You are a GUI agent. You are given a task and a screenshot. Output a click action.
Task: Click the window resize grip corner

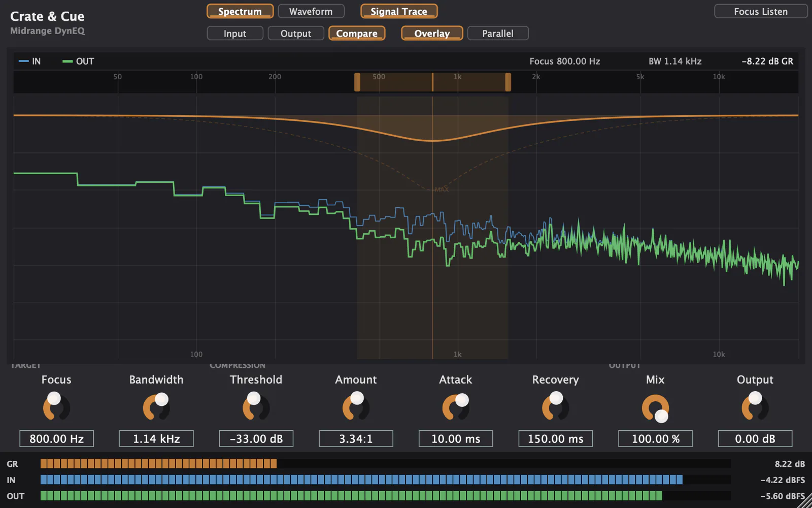[x=805, y=501]
